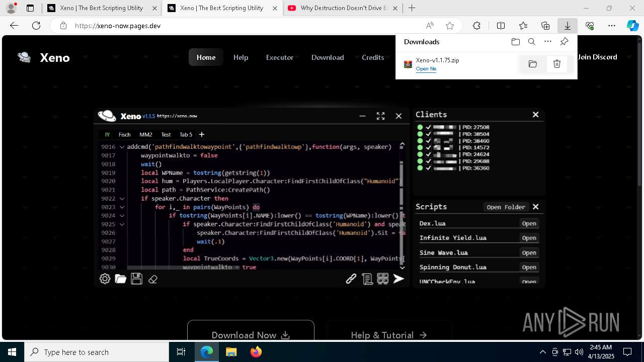
Task: Select the Fisch script tab
Action: [x=124, y=135]
